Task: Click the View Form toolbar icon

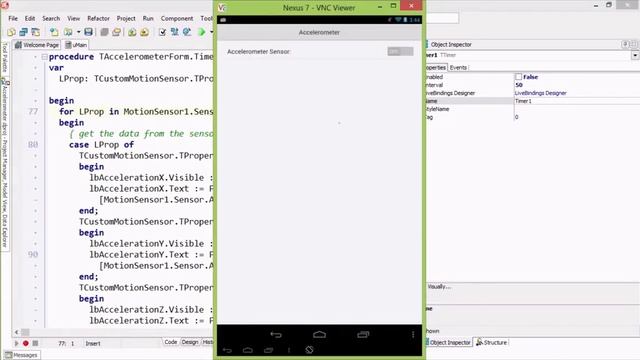Action: pyautogui.click(x=174, y=32)
